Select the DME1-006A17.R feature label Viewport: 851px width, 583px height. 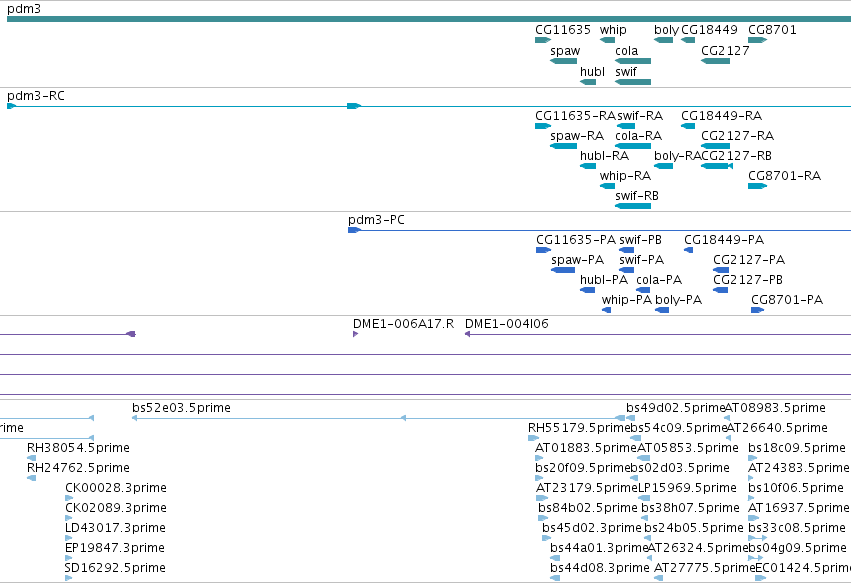[x=403, y=324]
